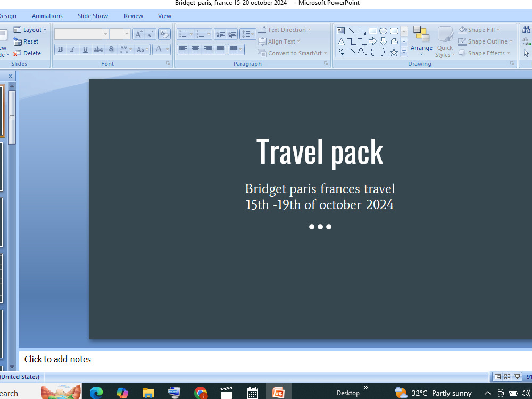Decrease list indent level
Image resolution: width=532 pixels, height=399 pixels.
(220, 34)
